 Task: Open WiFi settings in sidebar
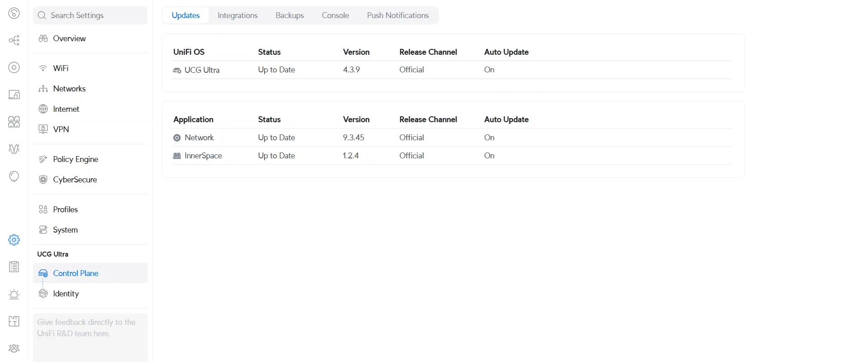[x=61, y=68]
